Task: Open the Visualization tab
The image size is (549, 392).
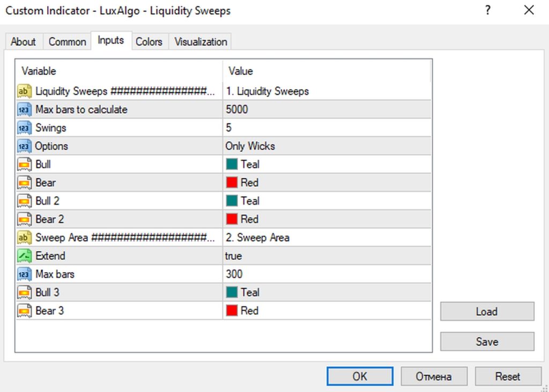Action: coord(201,42)
